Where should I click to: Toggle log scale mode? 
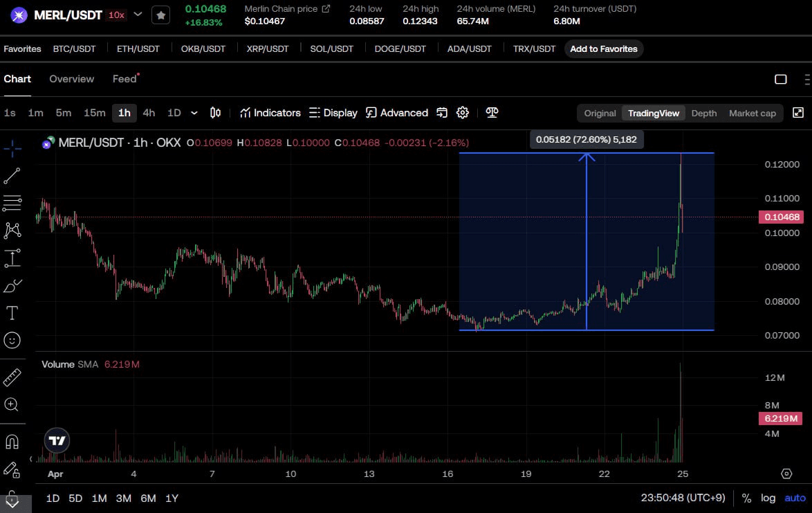(768, 498)
